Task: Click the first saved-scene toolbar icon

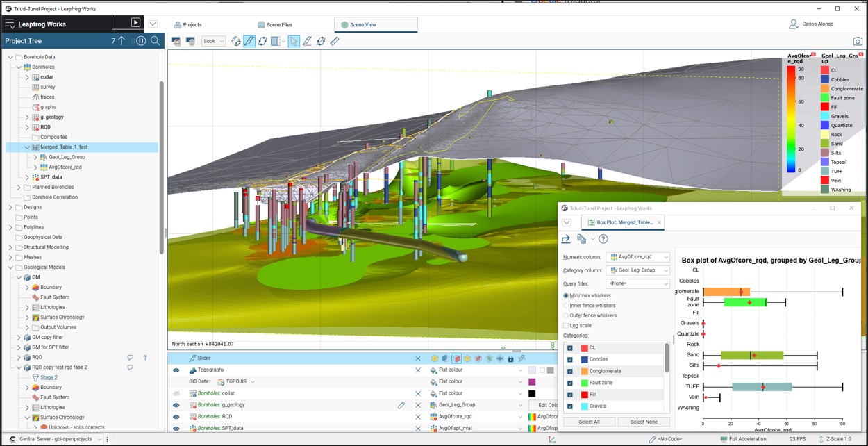Action: click(x=176, y=42)
